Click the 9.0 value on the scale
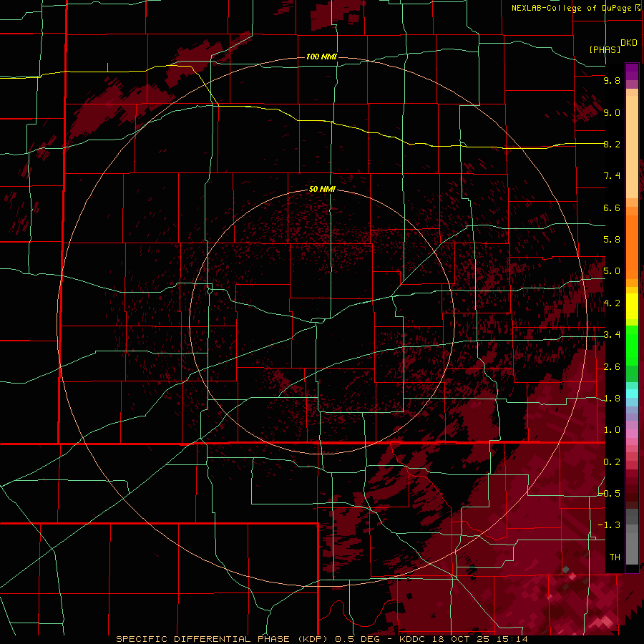Screen dimensions: 644x644 click(x=612, y=112)
